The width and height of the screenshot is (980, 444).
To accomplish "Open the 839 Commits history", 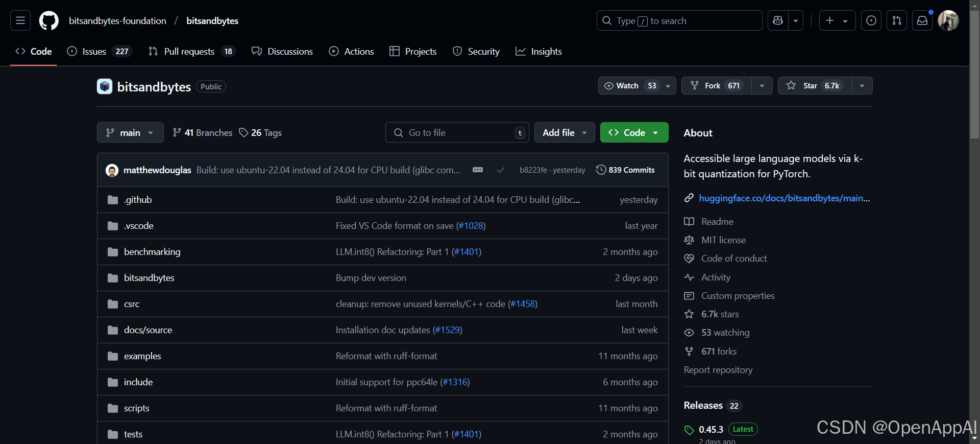I will [625, 170].
